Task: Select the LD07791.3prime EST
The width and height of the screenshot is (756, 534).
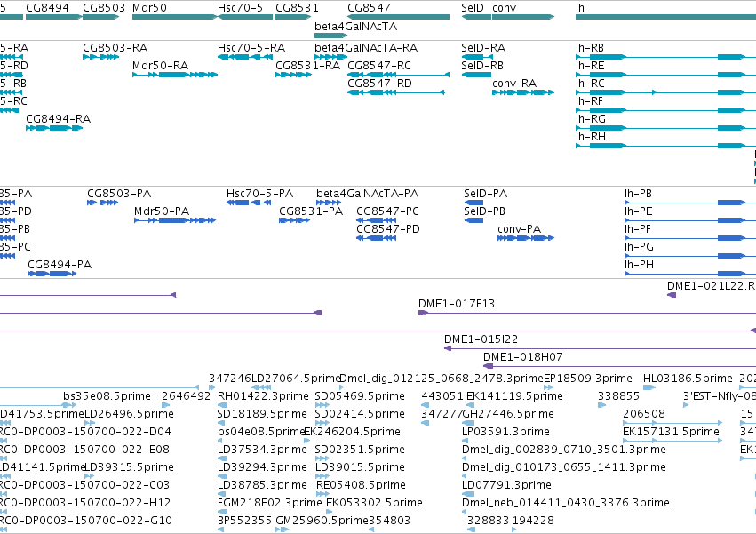Action: click(x=468, y=494)
